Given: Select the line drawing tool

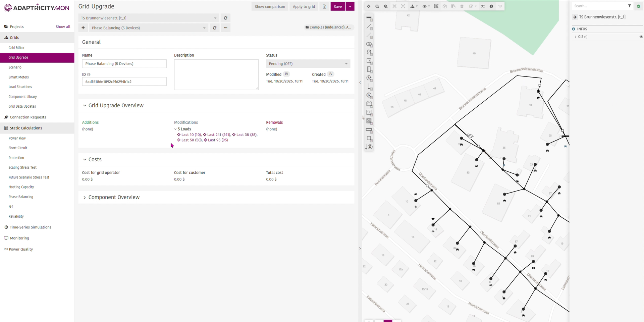Looking at the screenshot, I should click(x=369, y=26).
